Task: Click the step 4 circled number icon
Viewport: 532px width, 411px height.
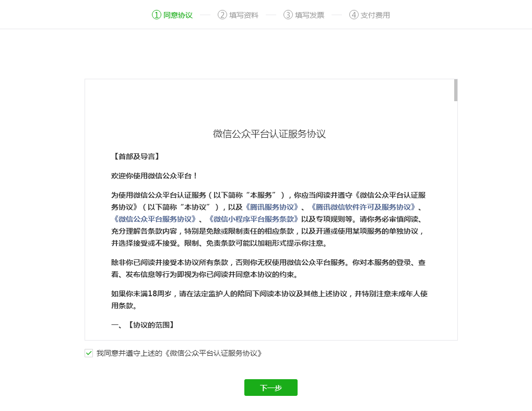Action: pos(354,15)
